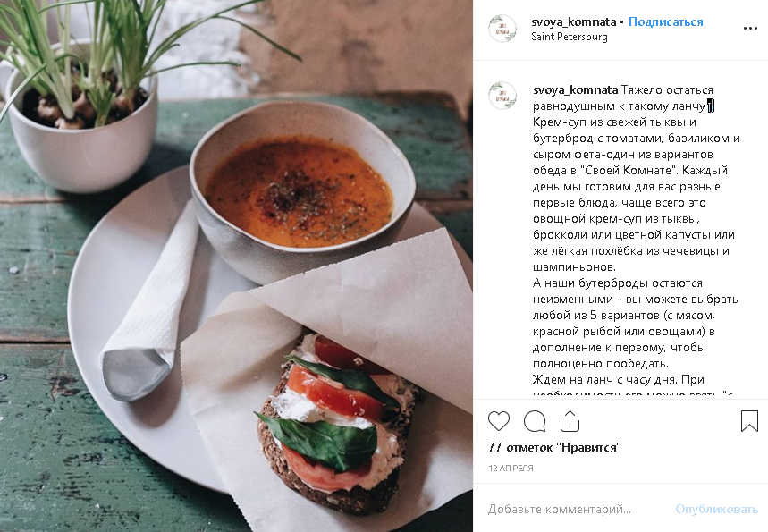Open svoya_komnata username in the header
The height and width of the screenshot is (532, 768).
[x=574, y=22]
